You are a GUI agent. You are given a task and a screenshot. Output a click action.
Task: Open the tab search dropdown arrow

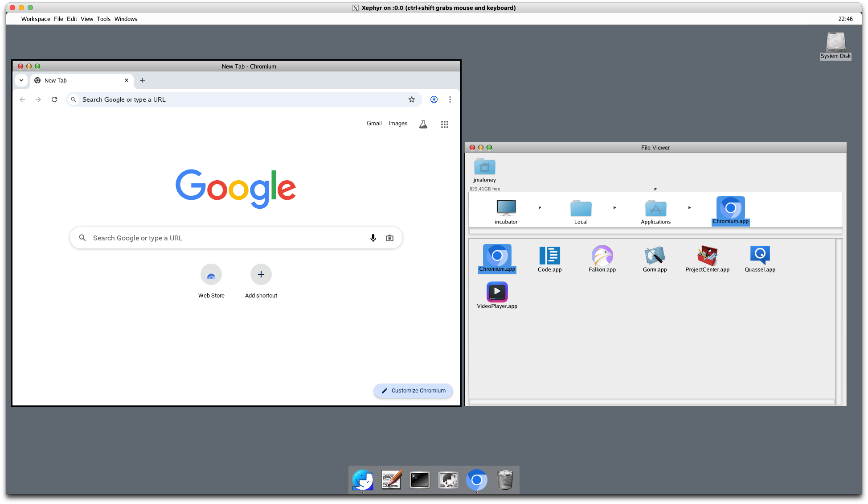tap(21, 80)
